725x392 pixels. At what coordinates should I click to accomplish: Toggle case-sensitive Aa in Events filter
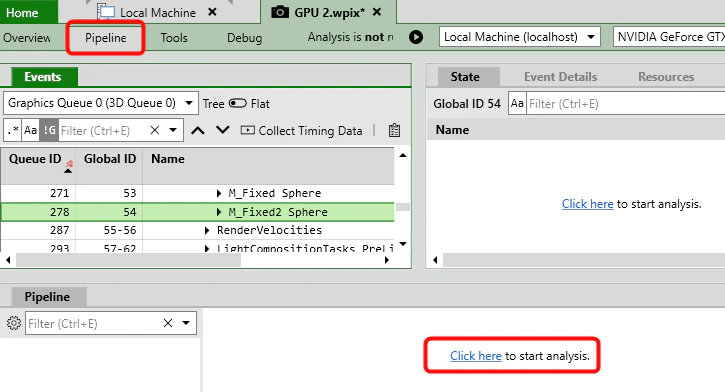coord(31,130)
